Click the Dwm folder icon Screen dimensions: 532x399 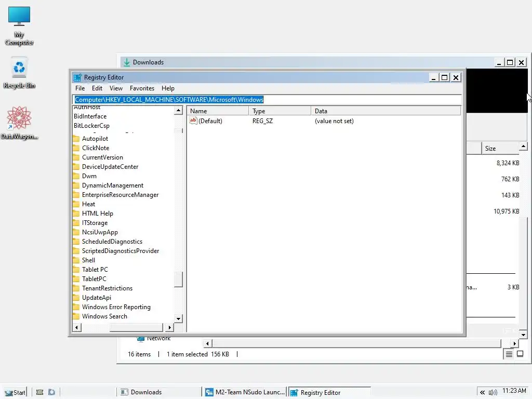76,176
